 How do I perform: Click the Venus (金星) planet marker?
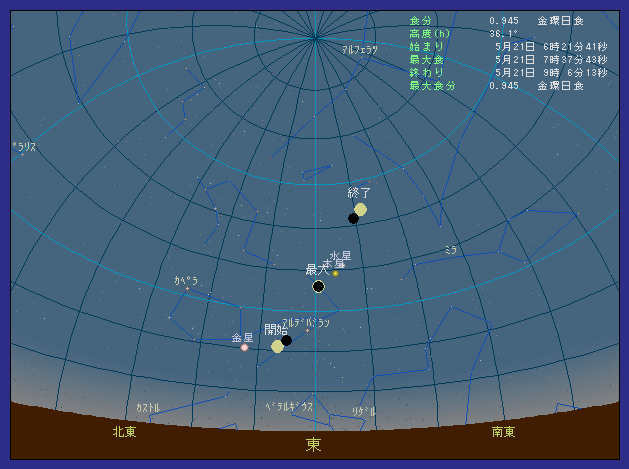(244, 348)
